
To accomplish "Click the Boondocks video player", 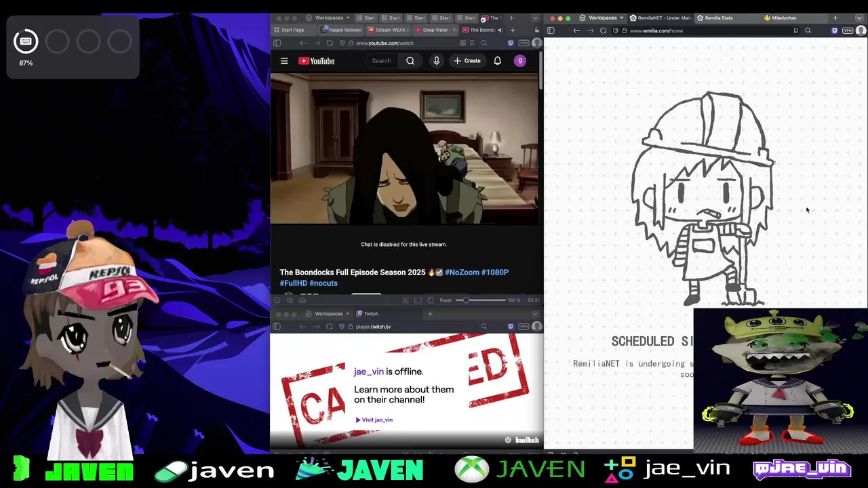I will point(403,148).
